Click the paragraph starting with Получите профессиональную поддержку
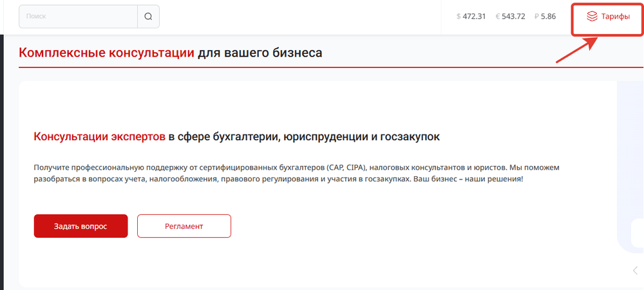Image resolution: width=644 pixels, height=290 pixels. tap(296, 173)
